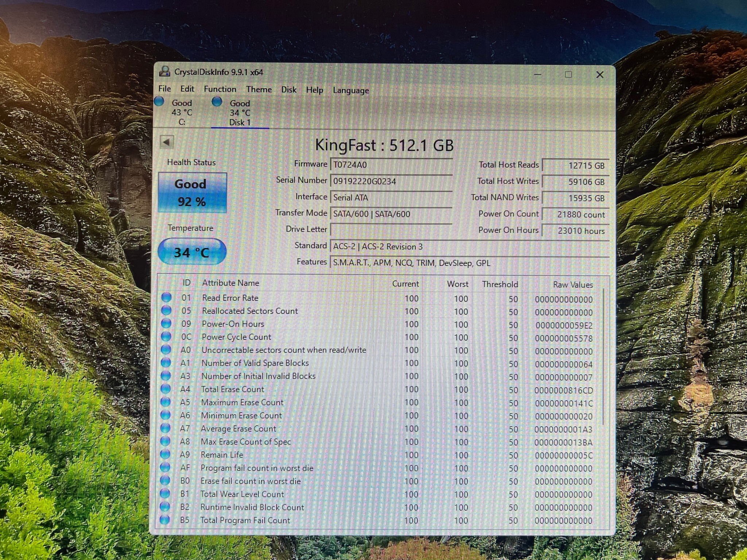
Task: Click the Threshold column header
Action: (x=500, y=284)
